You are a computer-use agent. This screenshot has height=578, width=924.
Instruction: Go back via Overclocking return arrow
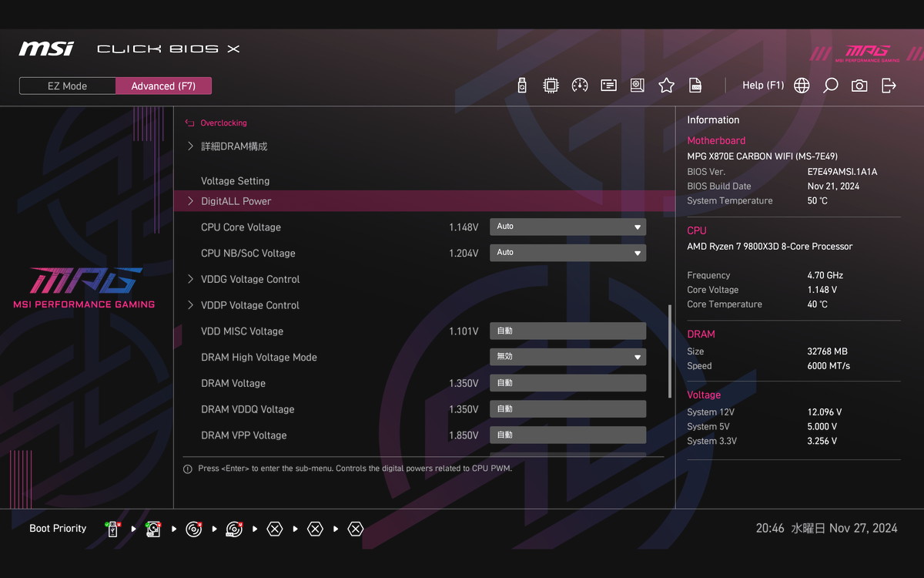189,123
